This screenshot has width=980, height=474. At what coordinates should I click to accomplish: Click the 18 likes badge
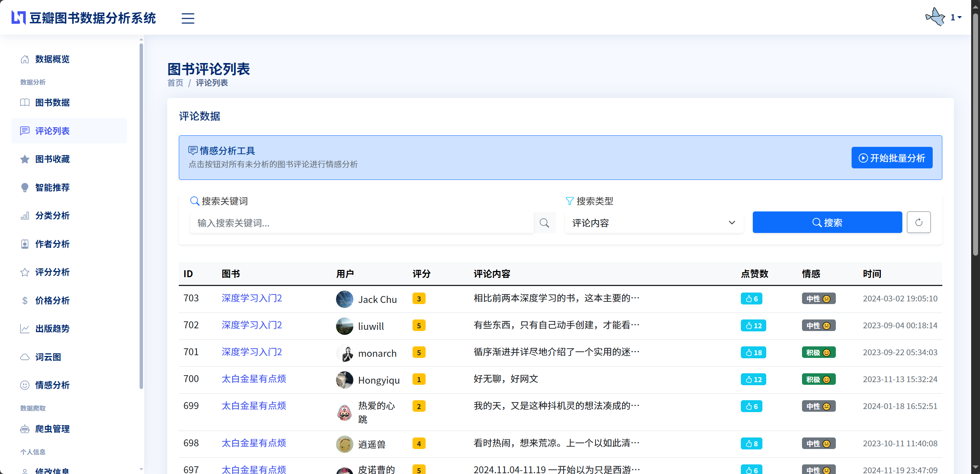point(753,353)
